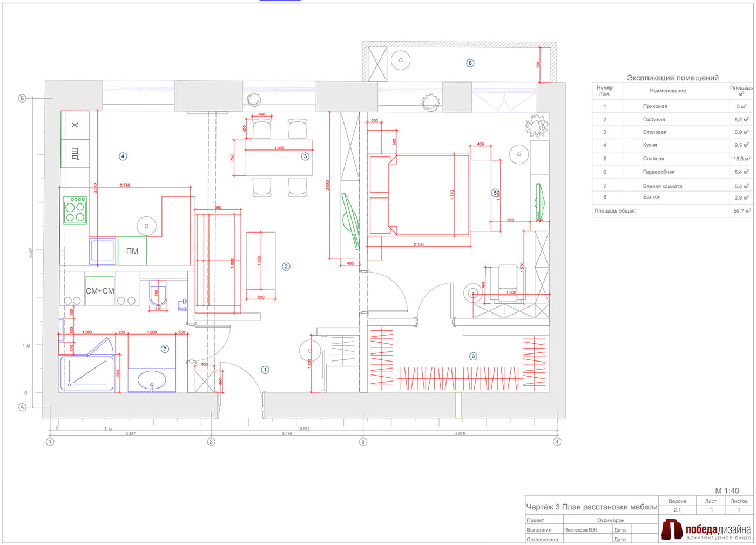Select the ДШ appliance symbol in the kitchen
756x545 pixels.
[x=76, y=154]
